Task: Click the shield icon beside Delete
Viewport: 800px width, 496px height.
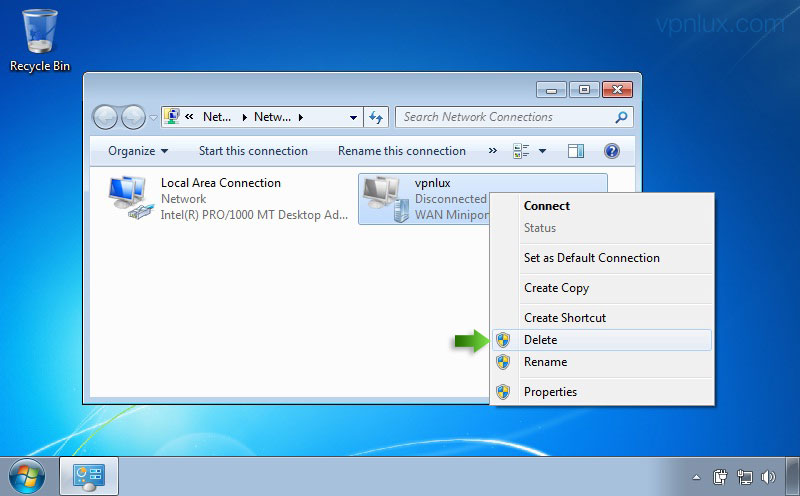Action: tap(503, 340)
